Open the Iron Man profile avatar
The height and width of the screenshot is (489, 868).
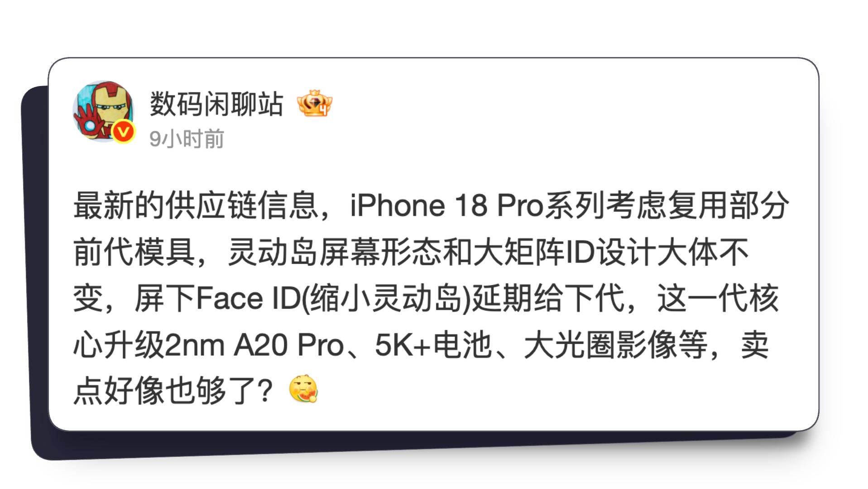coord(103,111)
